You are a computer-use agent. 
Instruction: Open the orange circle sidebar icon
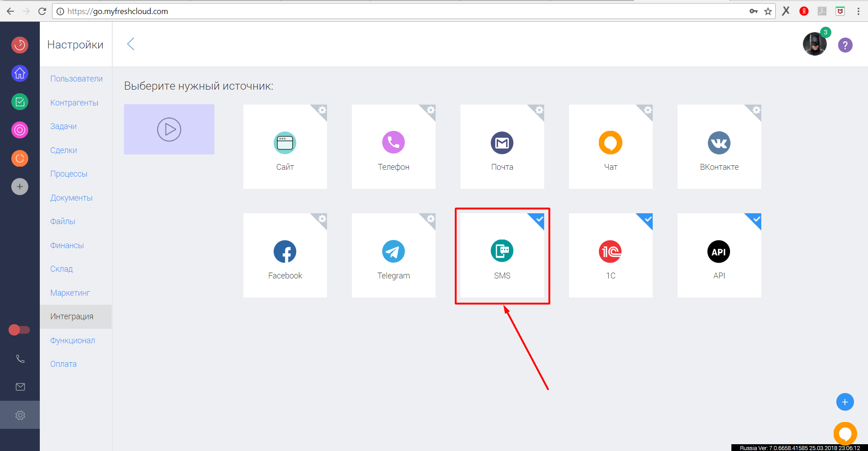point(20,158)
